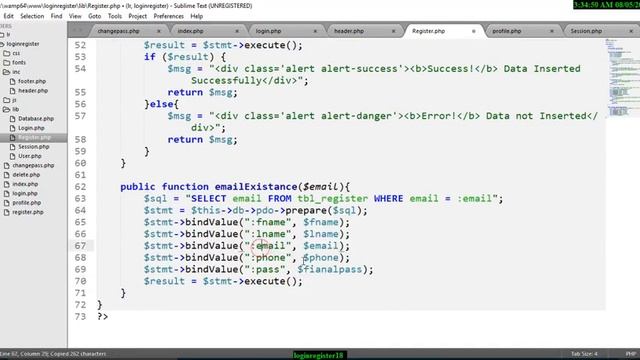Switch to the index.php tab

190,31
